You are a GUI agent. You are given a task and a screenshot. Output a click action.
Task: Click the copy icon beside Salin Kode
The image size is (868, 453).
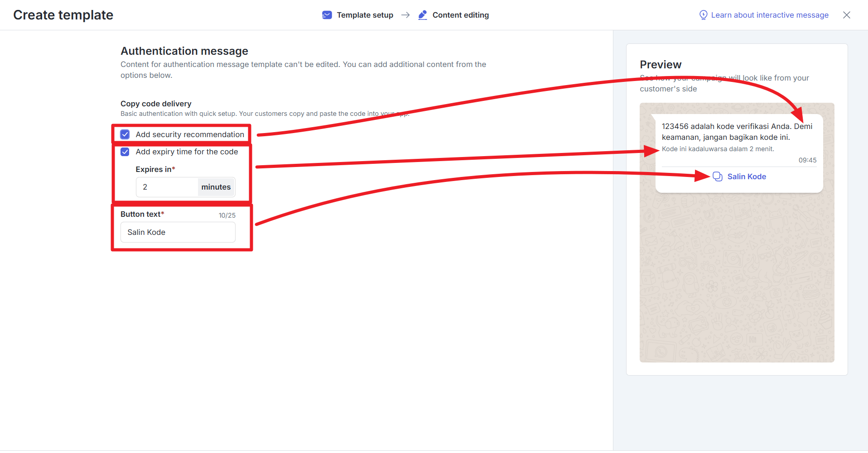point(717,176)
